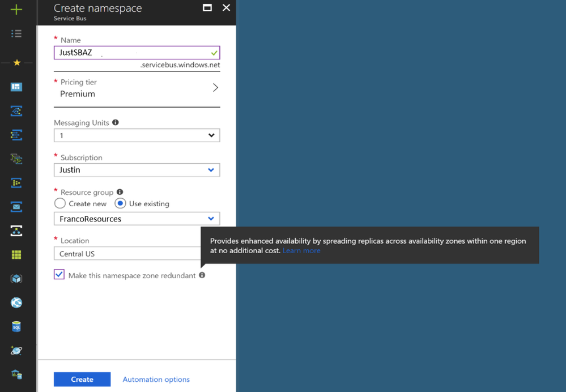Click the bottom SQL data warehouse icon

coord(16,374)
